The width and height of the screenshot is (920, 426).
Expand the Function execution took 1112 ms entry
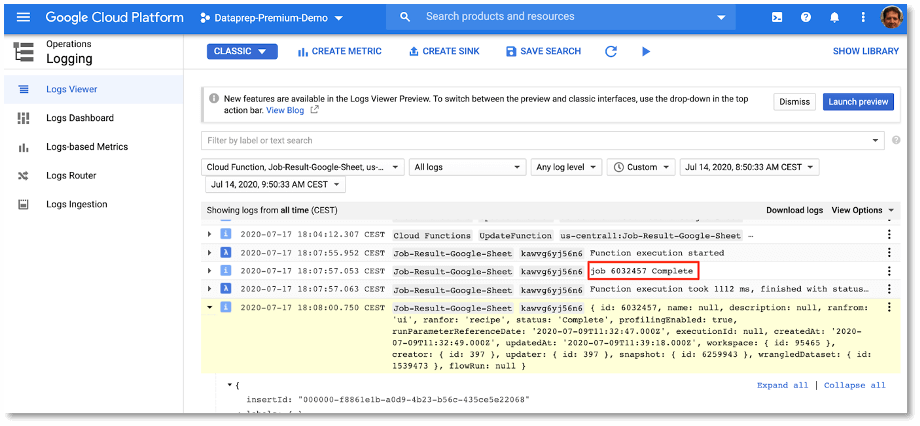[x=209, y=289]
